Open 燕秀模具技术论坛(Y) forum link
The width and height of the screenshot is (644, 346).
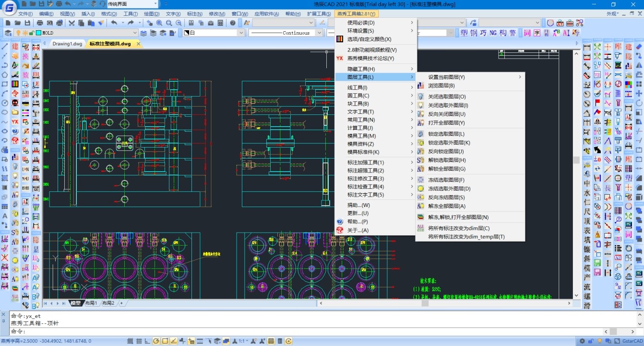tap(370, 59)
